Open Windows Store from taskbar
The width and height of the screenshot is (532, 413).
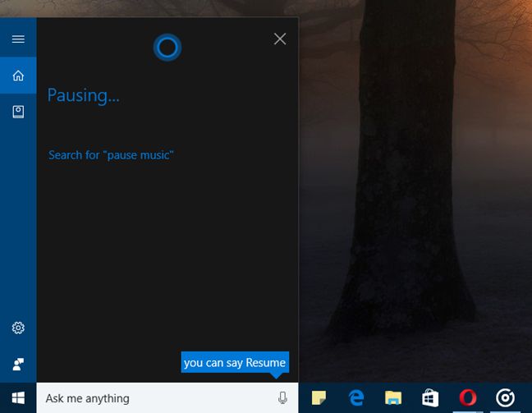pos(430,397)
